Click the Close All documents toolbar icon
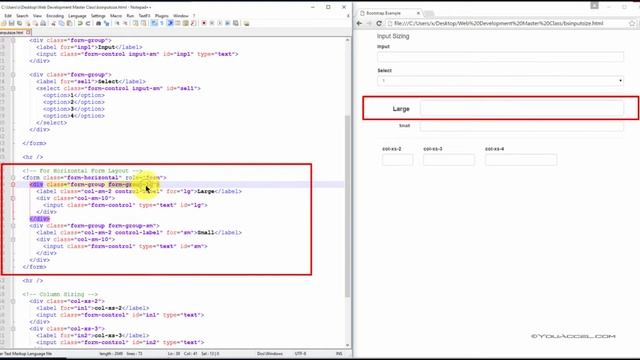The image size is (640, 360). click(x=35, y=23)
